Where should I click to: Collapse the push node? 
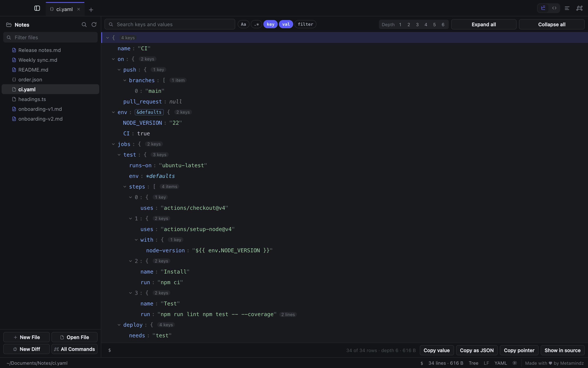click(119, 70)
